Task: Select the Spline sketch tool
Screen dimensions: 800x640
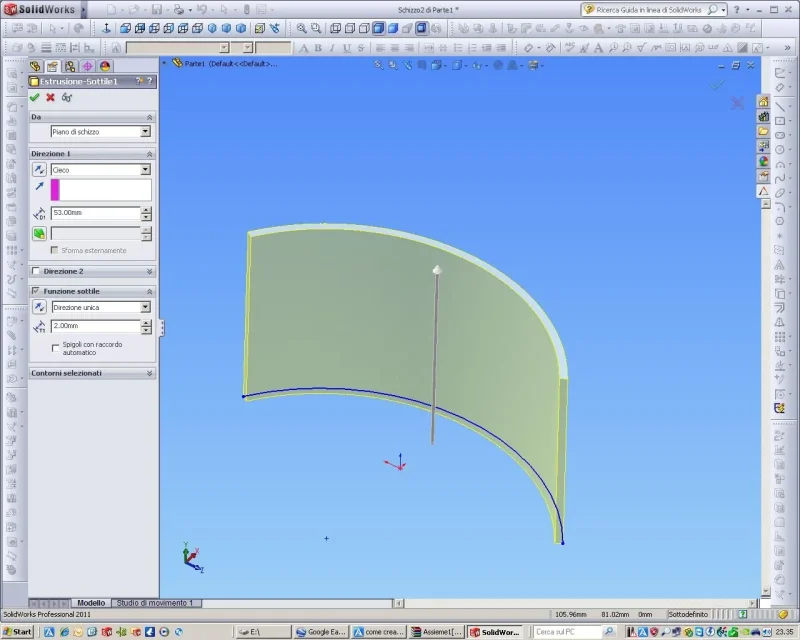Action: pyautogui.click(x=780, y=179)
